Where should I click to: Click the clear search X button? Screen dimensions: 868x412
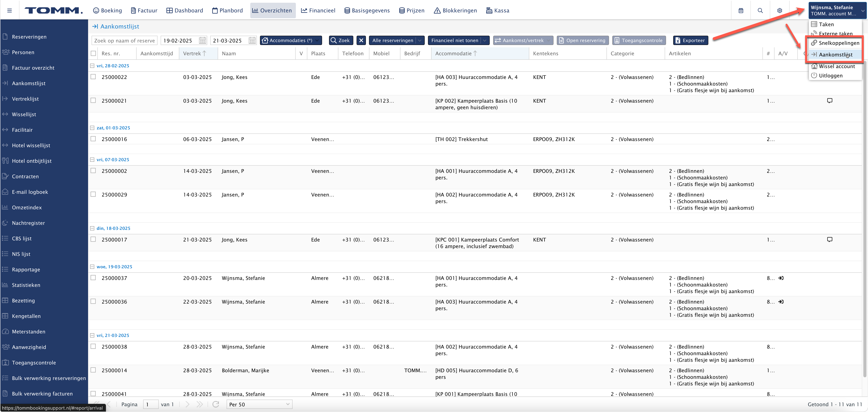click(361, 40)
